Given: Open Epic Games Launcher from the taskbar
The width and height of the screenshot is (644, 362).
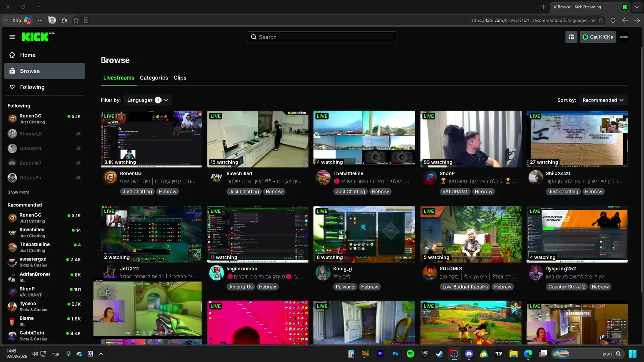Looking at the screenshot, I should coord(425,354).
